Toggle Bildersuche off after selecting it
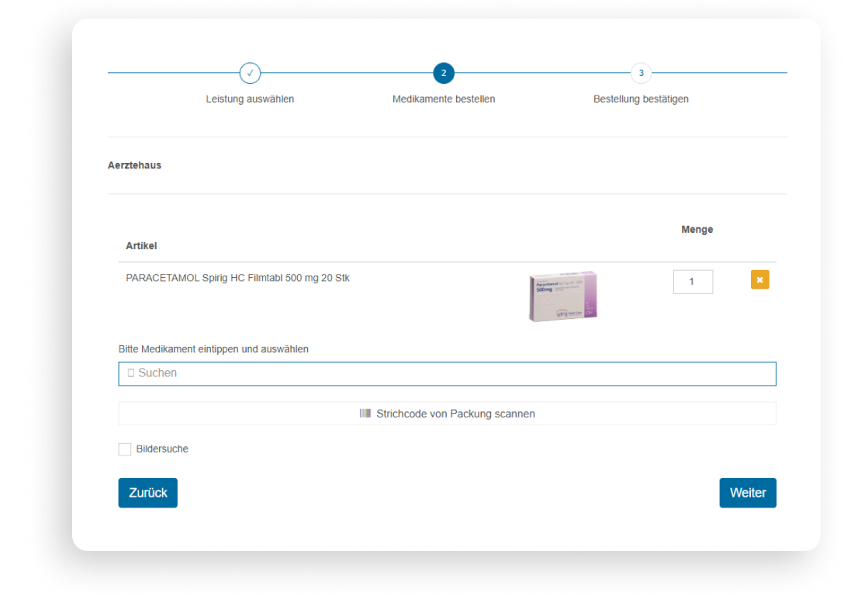Image resolution: width=868 pixels, height=610 pixels. pyautogui.click(x=124, y=449)
